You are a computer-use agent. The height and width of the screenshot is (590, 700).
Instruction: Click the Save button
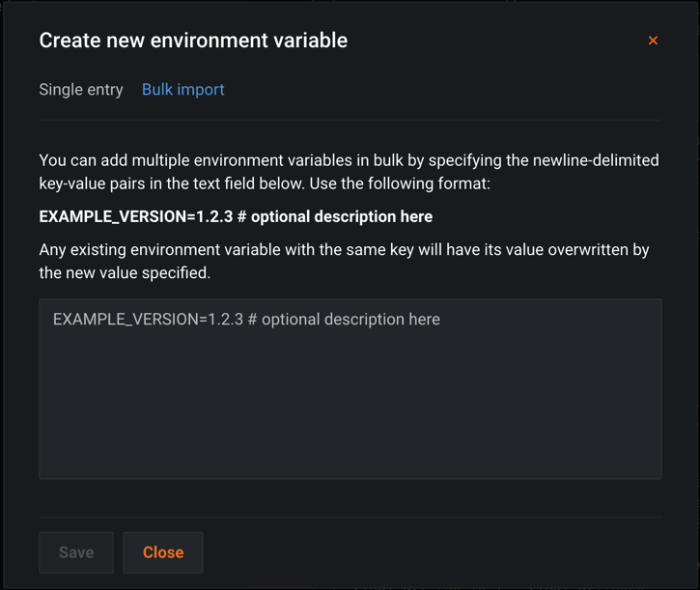pos(76,552)
